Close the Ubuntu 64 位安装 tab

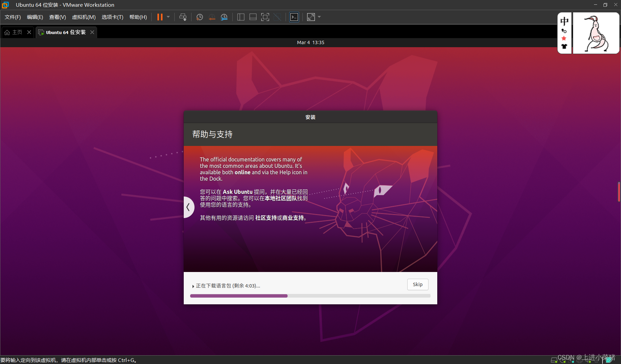coord(92,32)
